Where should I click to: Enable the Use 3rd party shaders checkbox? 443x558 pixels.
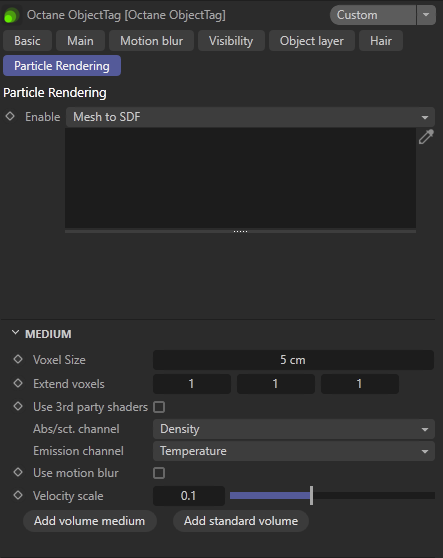[159, 407]
